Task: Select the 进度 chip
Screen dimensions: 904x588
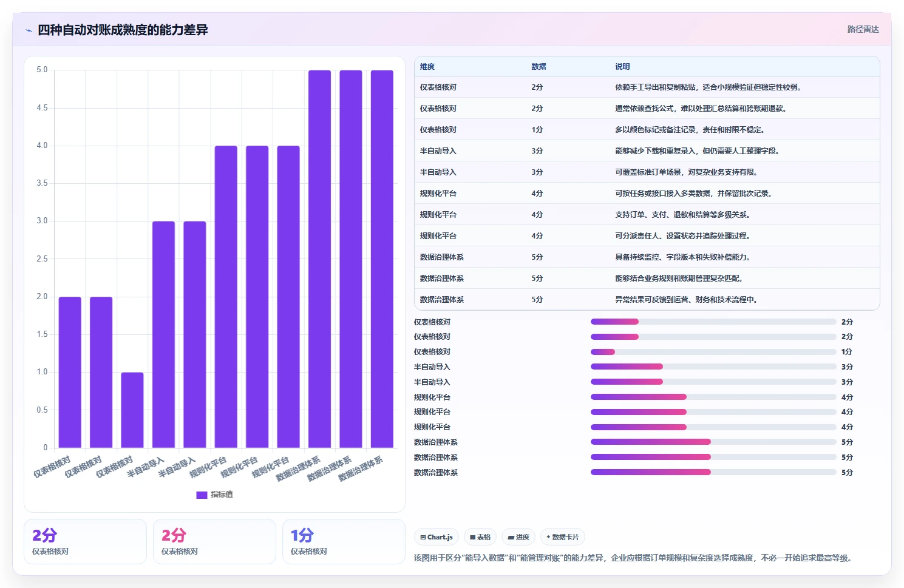Action: tap(518, 537)
